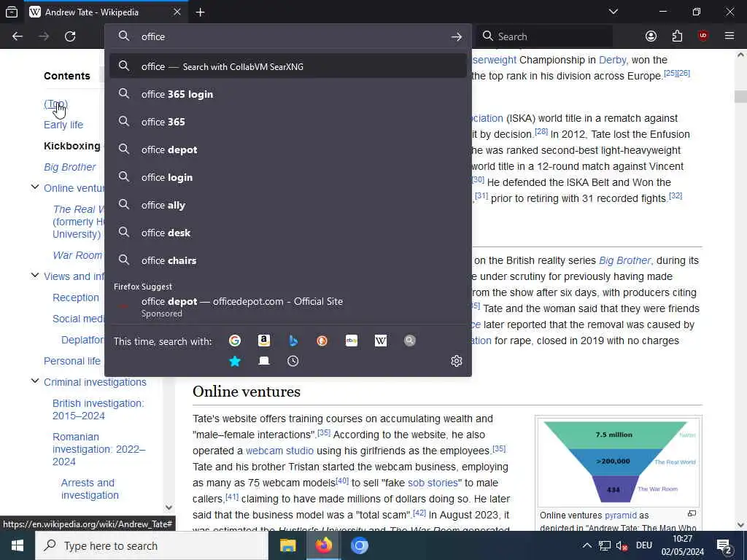Viewport: 747px width, 560px height.
Task: Open Firefox View in the tab bar
Action: 12,12
